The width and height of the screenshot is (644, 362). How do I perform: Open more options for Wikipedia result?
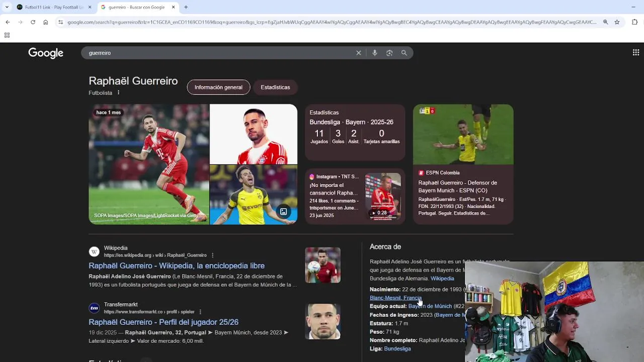pos(212,255)
